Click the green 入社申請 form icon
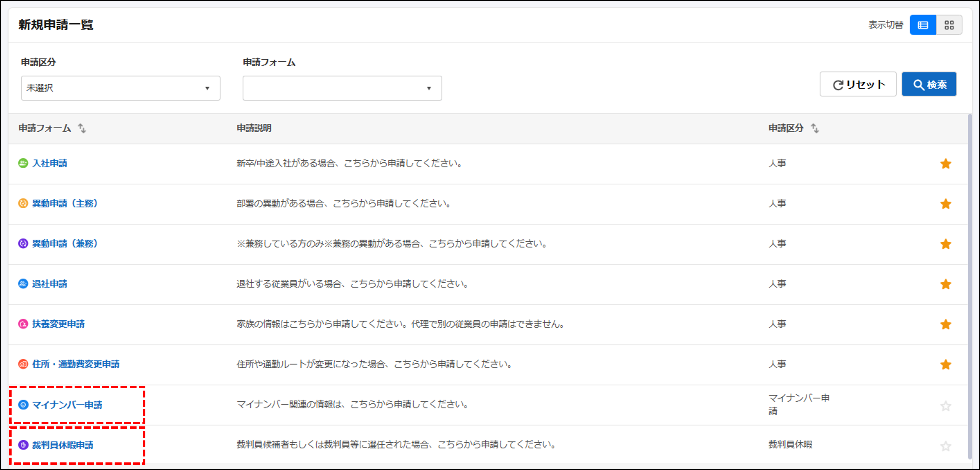980x470 pixels. pyautogui.click(x=23, y=163)
